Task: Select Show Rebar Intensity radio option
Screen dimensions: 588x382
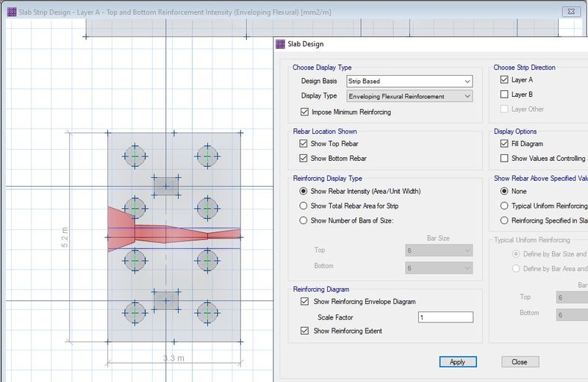Action: tap(304, 191)
